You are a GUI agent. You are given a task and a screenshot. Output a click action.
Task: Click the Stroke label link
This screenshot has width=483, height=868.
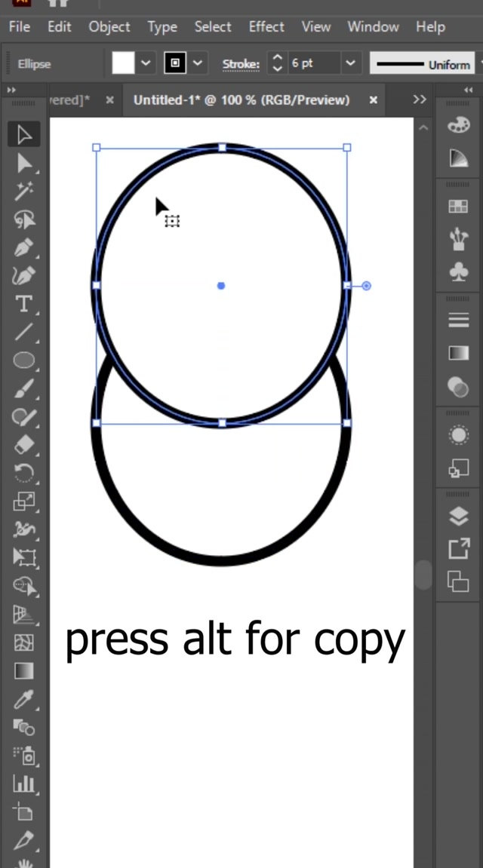click(x=241, y=64)
